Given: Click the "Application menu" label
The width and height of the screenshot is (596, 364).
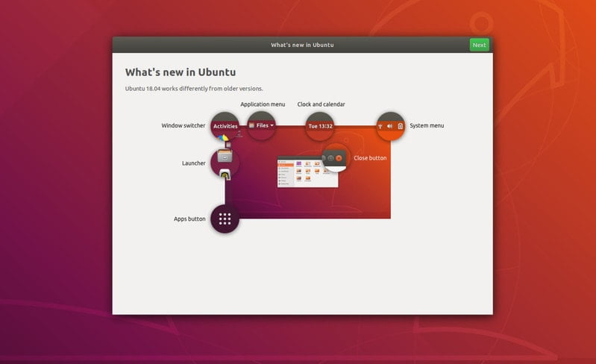Looking at the screenshot, I should (x=263, y=104).
